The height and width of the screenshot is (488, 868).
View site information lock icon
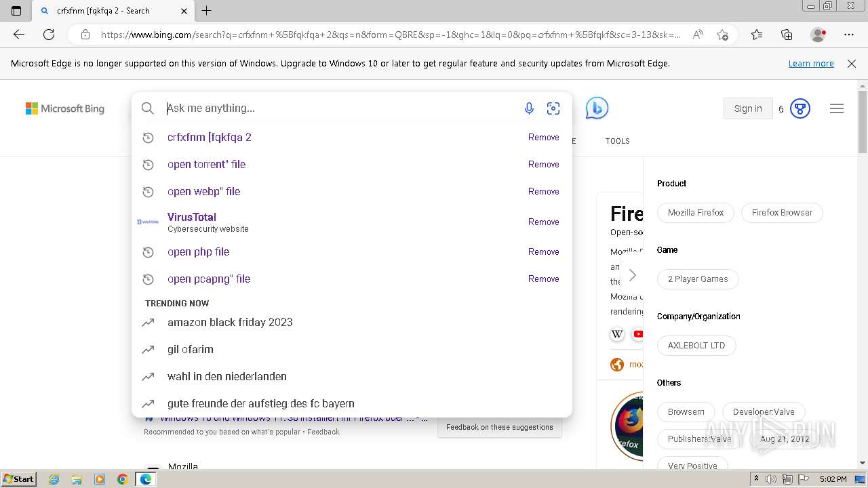pyautogui.click(x=85, y=35)
